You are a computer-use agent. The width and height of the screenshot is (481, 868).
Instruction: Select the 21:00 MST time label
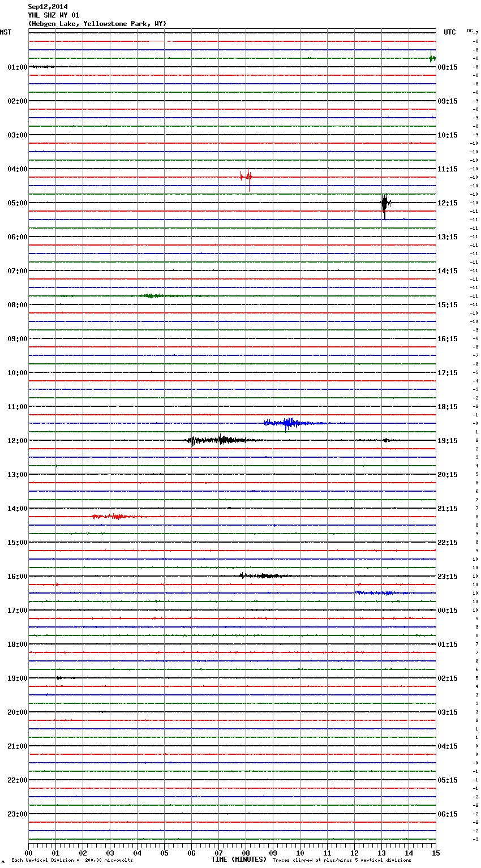pos(18,746)
